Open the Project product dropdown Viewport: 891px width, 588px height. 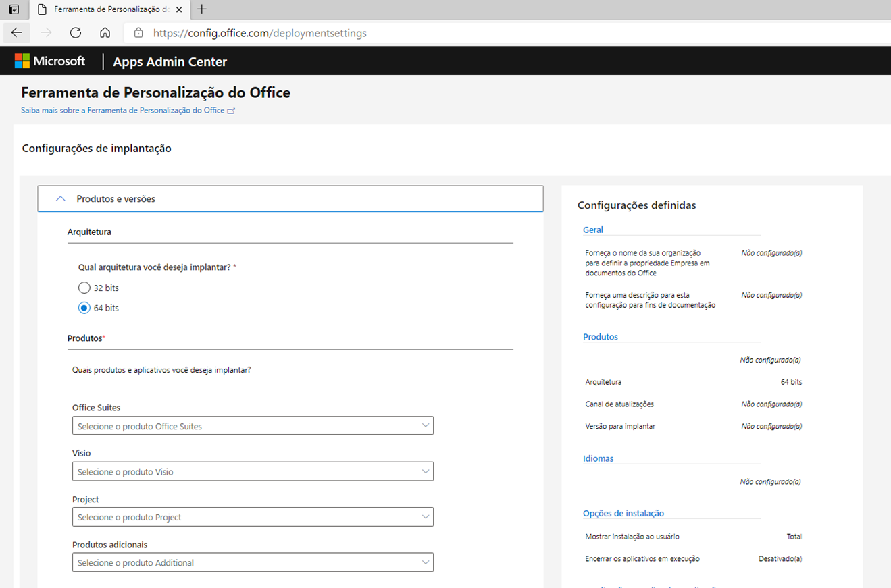click(x=253, y=517)
